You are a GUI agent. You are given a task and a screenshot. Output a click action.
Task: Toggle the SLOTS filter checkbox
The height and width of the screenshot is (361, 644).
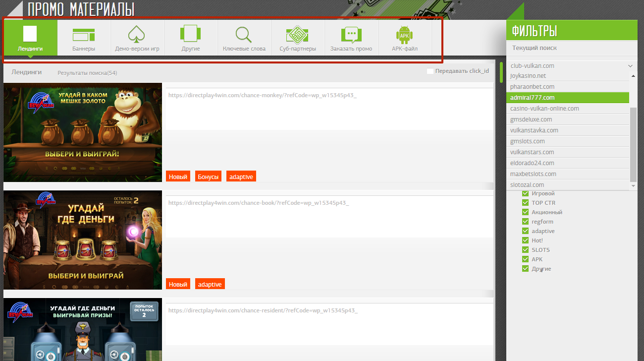(526, 250)
